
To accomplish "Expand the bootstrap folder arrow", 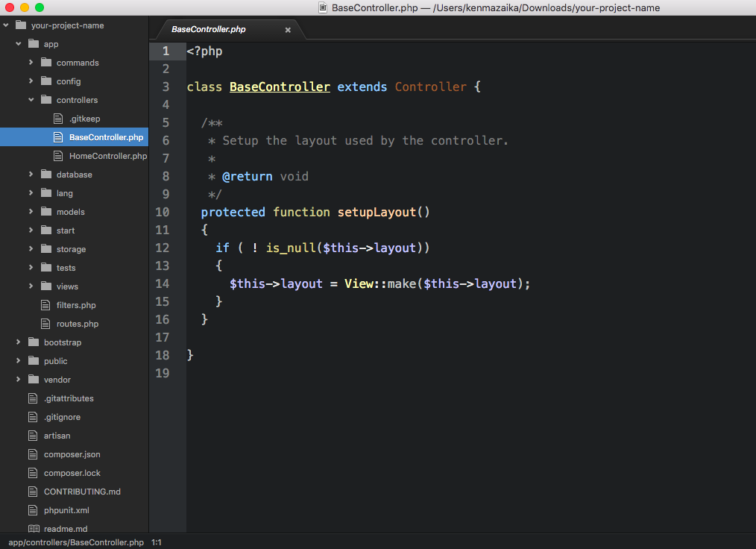I will pyautogui.click(x=19, y=342).
